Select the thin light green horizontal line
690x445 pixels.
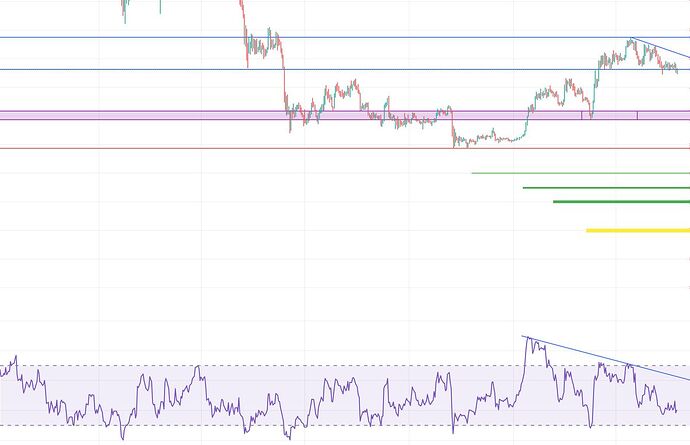tap(580, 173)
